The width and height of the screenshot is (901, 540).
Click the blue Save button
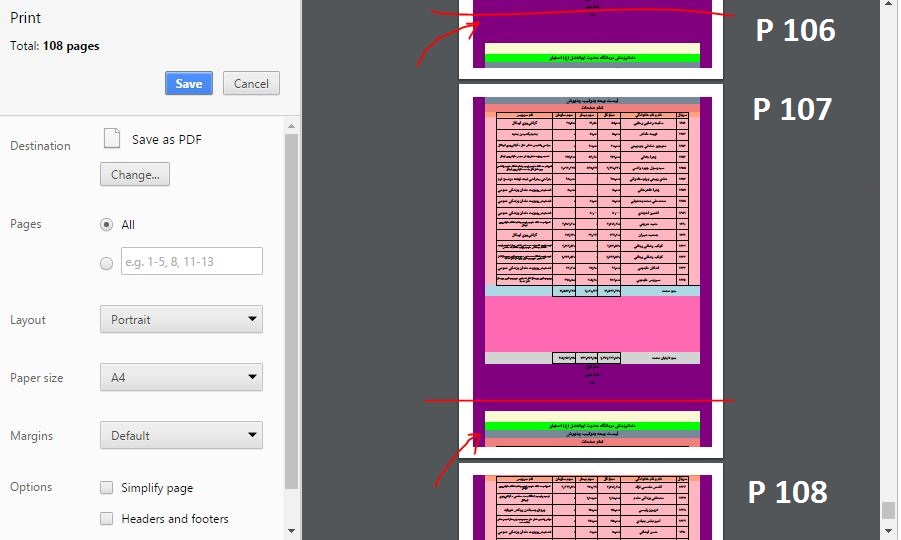[188, 83]
